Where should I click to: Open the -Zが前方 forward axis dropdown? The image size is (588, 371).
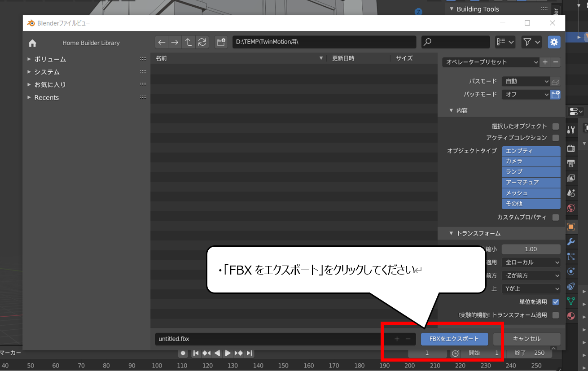tap(531, 275)
